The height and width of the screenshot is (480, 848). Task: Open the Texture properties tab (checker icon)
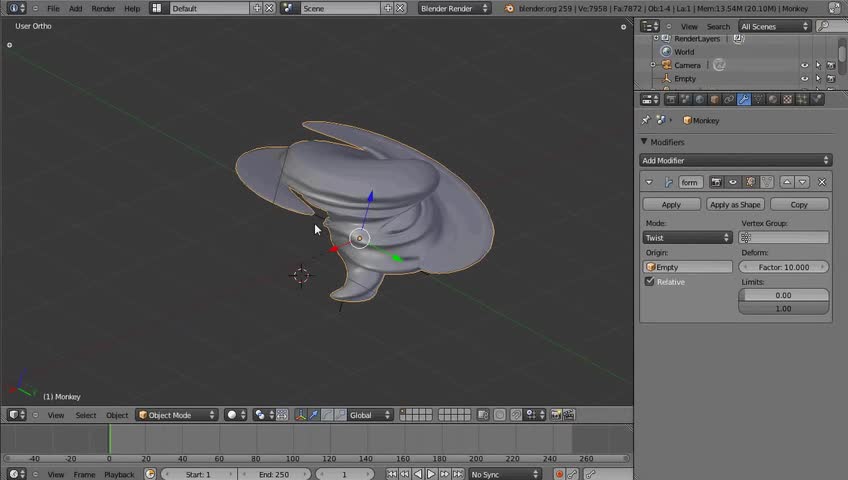tap(787, 99)
